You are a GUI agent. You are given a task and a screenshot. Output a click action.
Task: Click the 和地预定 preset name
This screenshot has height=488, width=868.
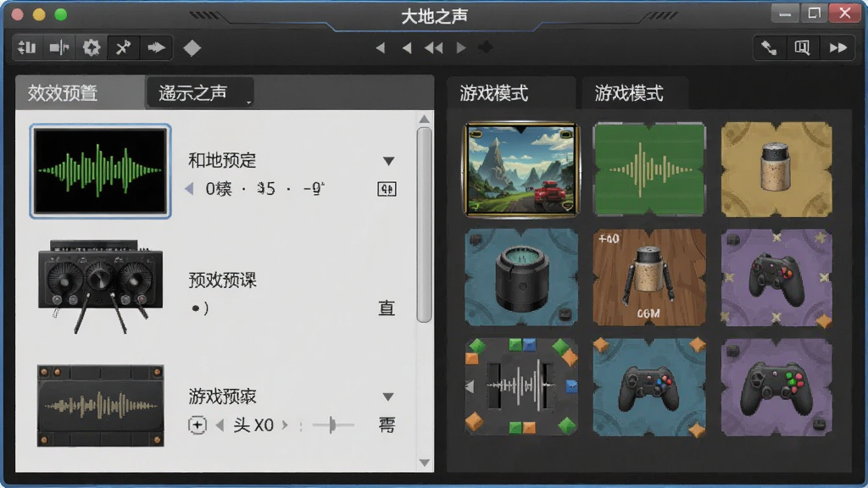pyautogui.click(x=222, y=160)
